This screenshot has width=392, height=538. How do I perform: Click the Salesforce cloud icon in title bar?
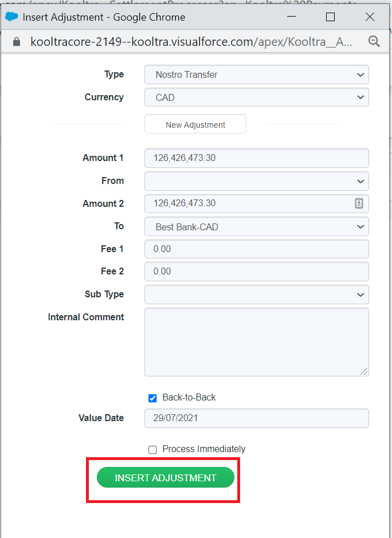pos(11,17)
